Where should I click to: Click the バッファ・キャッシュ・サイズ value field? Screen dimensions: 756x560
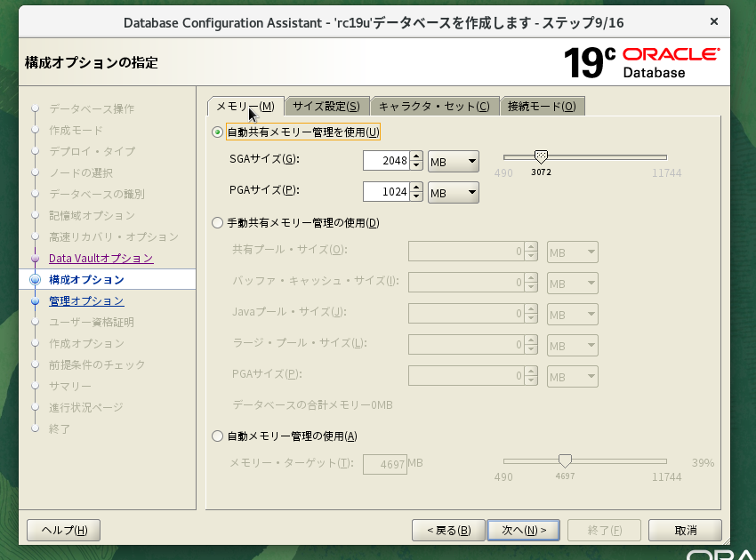pos(466,283)
